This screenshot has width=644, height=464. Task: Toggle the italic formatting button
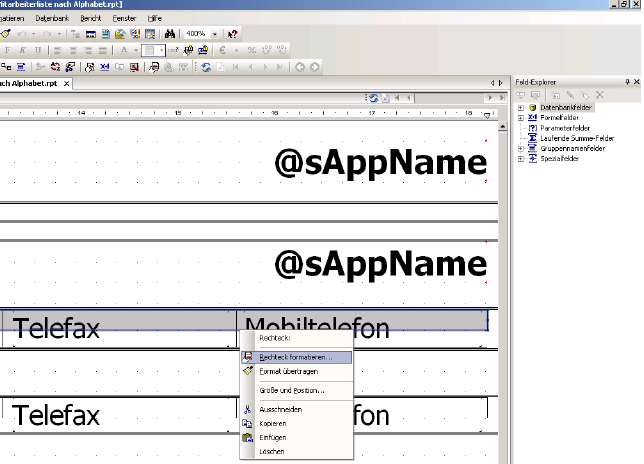click(23, 50)
